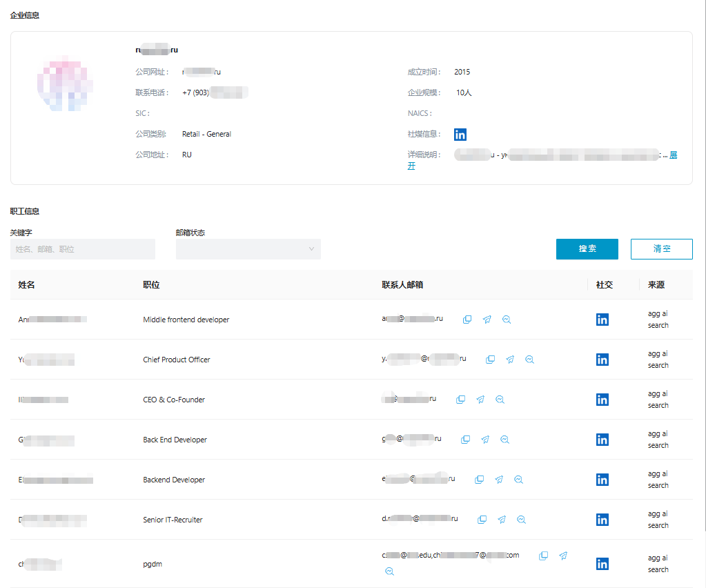The width and height of the screenshot is (706, 588).
Task: Send email to the Senior IT-Recruiter
Action: pyautogui.click(x=502, y=520)
